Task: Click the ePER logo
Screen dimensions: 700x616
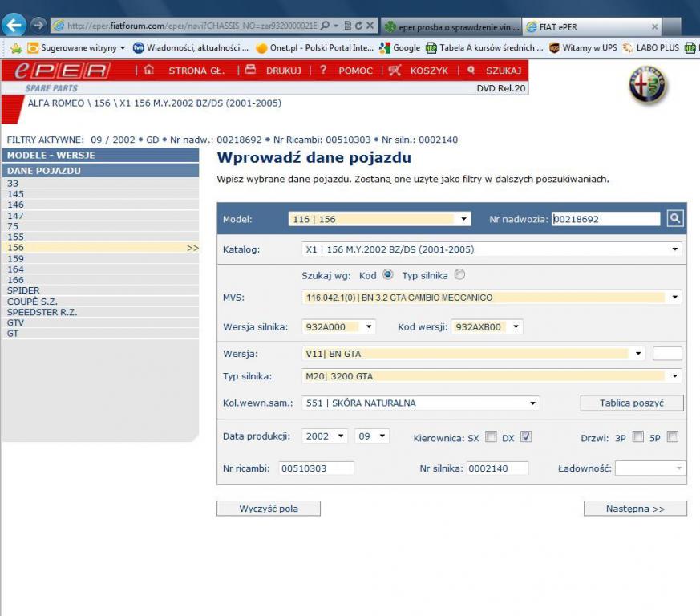Action: click(62, 71)
